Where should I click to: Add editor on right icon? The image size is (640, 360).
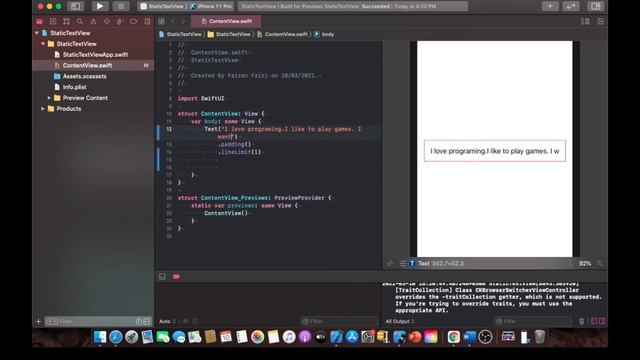pyautogui.click(x=600, y=21)
